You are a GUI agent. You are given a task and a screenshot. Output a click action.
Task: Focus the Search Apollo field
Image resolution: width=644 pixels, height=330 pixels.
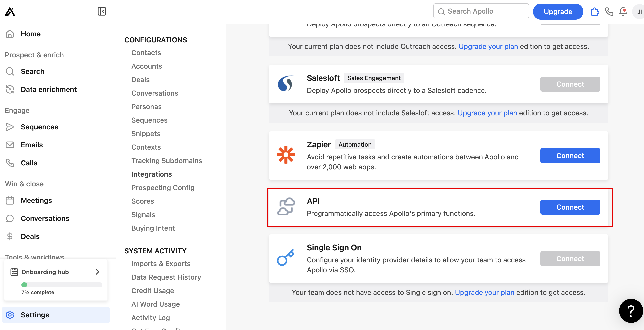pos(481,11)
